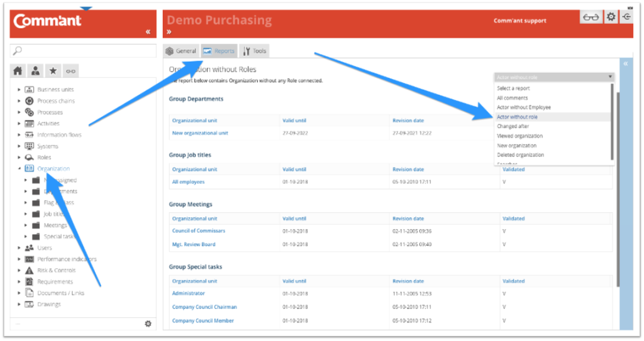Viewport: 644px width, 341px height.
Task: Expand the Business units tree node
Action: pyautogui.click(x=19, y=90)
